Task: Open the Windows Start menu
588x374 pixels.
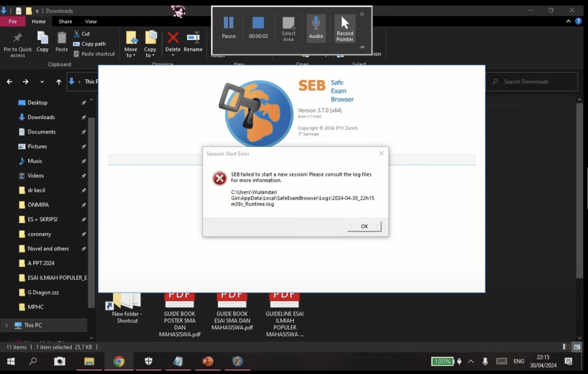Action: (11, 361)
